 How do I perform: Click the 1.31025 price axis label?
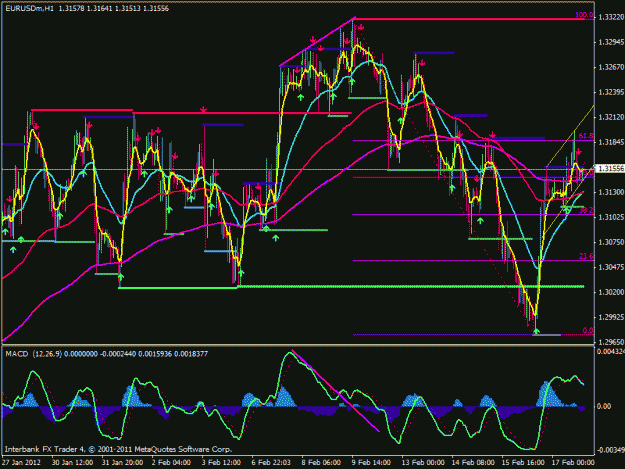[x=611, y=218]
